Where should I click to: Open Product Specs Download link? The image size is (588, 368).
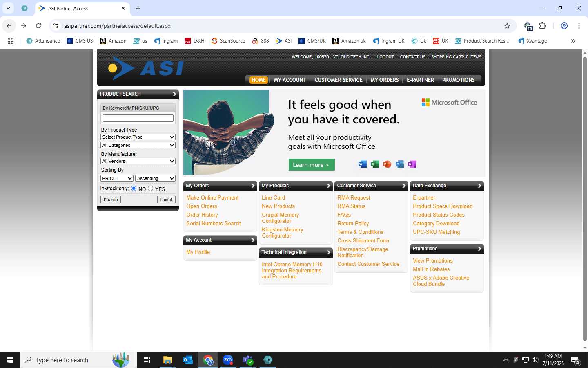pos(443,206)
